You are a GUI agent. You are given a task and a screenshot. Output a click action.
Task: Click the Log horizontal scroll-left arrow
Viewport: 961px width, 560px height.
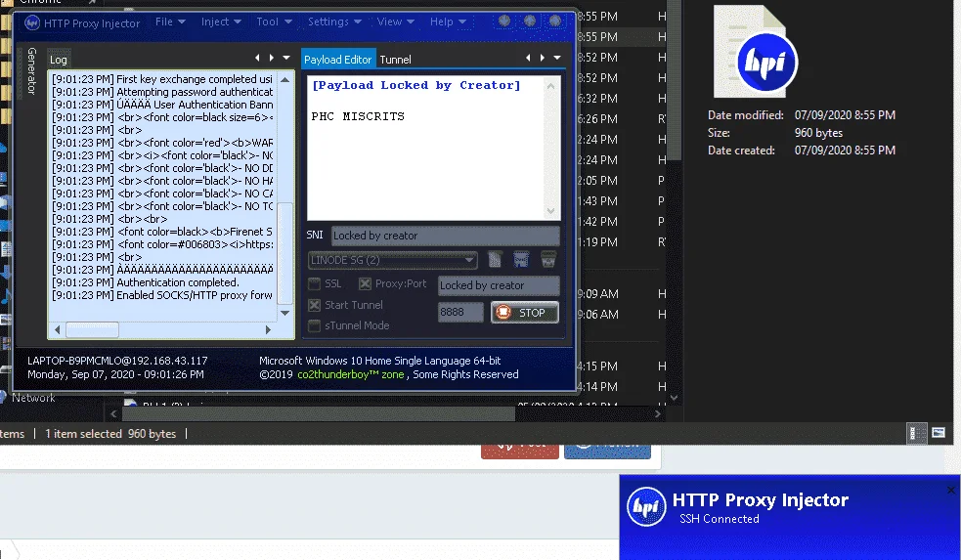[x=57, y=329]
